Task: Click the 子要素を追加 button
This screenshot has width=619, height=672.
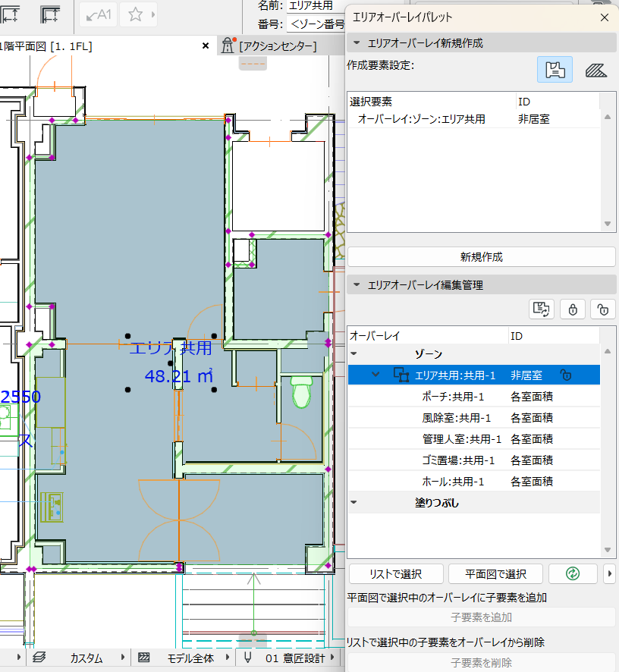Action: click(x=482, y=617)
